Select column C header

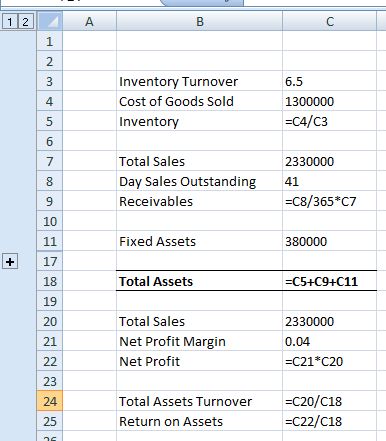pyautogui.click(x=329, y=22)
